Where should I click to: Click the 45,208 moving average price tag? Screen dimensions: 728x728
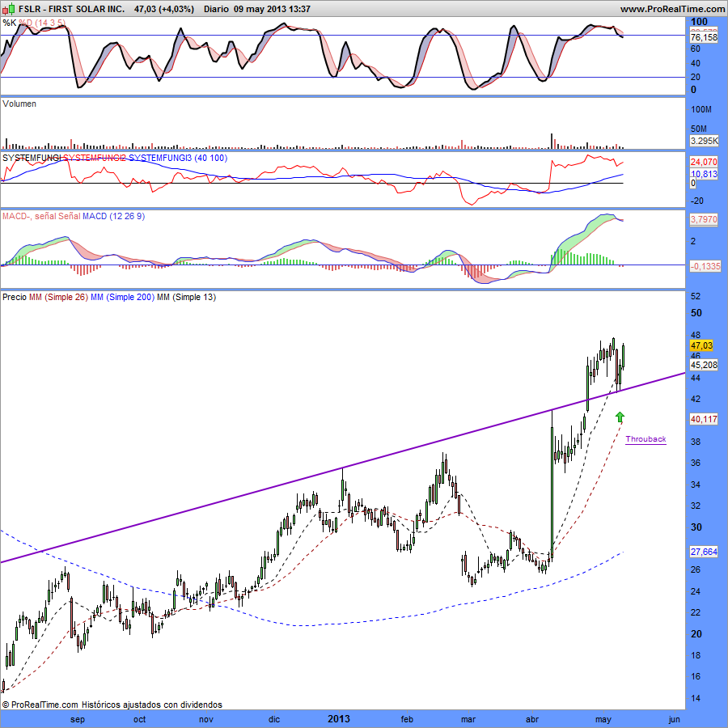[704, 365]
